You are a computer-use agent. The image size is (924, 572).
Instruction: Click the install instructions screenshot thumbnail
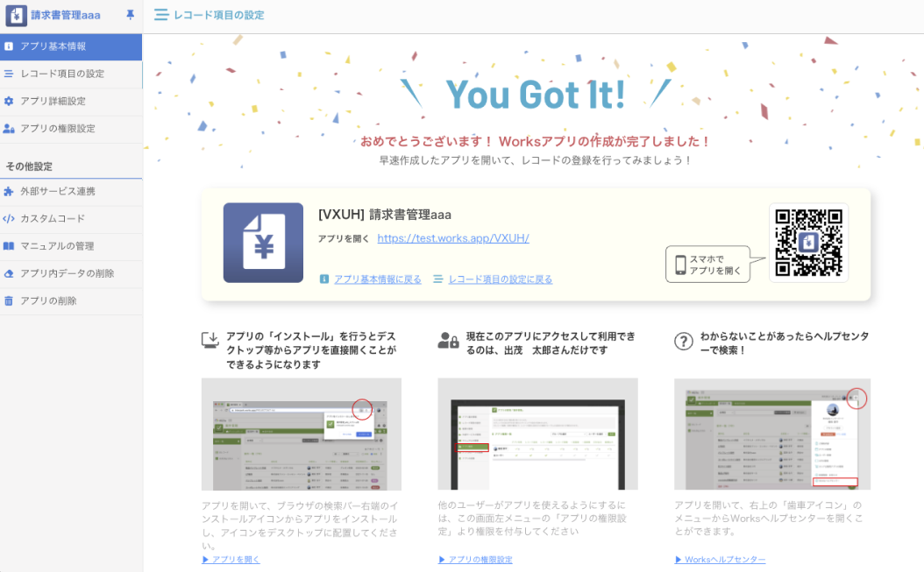coord(301,434)
